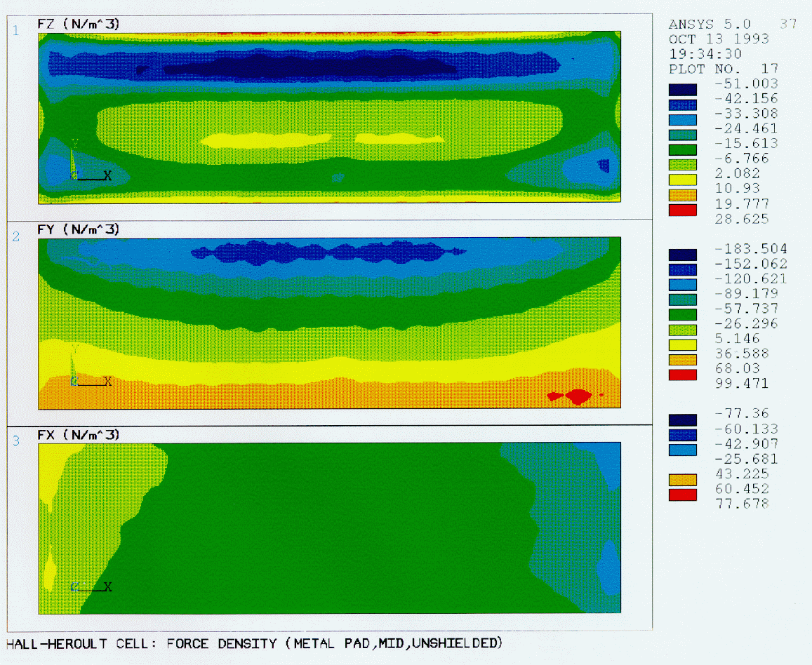The width and height of the screenshot is (812, 665).
Task: Pick the red swatch in the FX legend
Action: [x=682, y=495]
